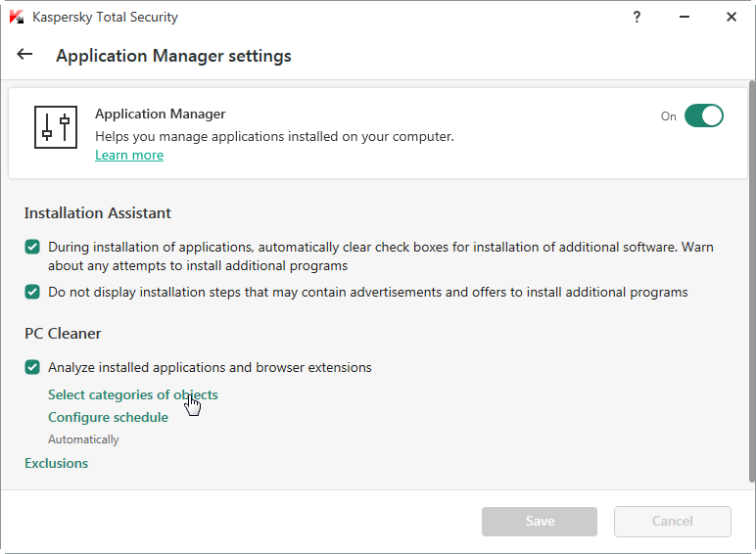Open Learn more link
This screenshot has width=756, height=554.
tap(129, 155)
